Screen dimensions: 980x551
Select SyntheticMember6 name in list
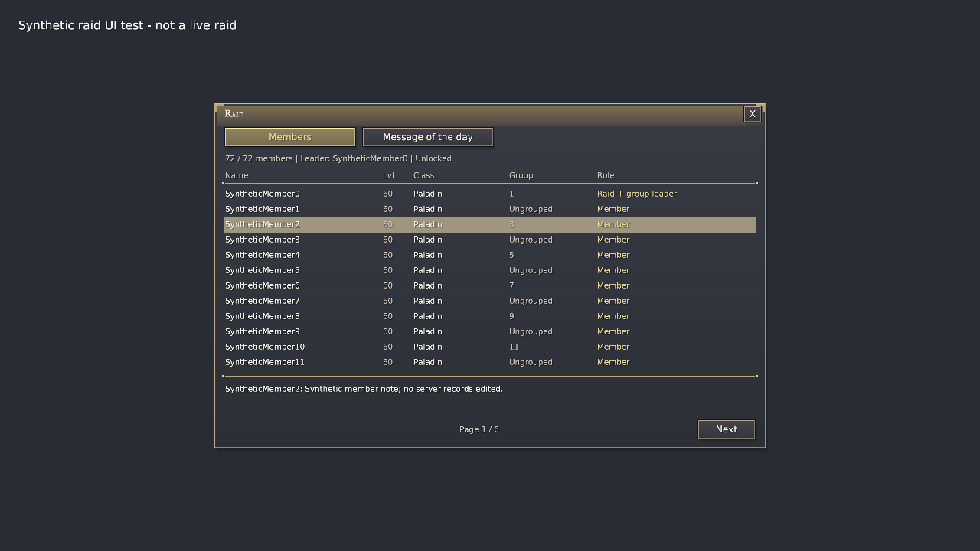tap(263, 285)
